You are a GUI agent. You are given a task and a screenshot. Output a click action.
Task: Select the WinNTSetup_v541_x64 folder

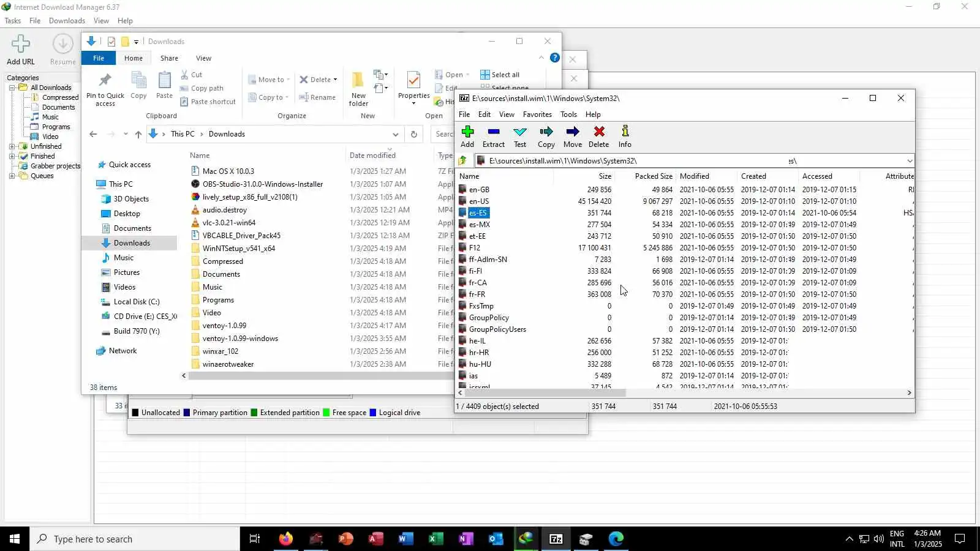pos(239,249)
